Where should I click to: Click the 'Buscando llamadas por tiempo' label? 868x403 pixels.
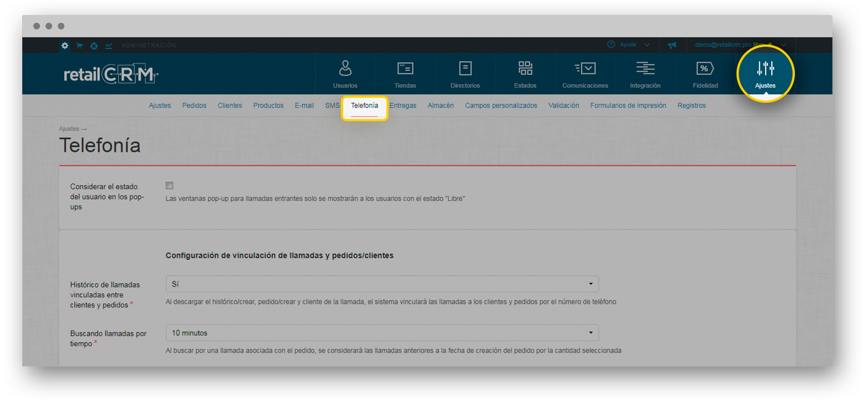(x=108, y=339)
